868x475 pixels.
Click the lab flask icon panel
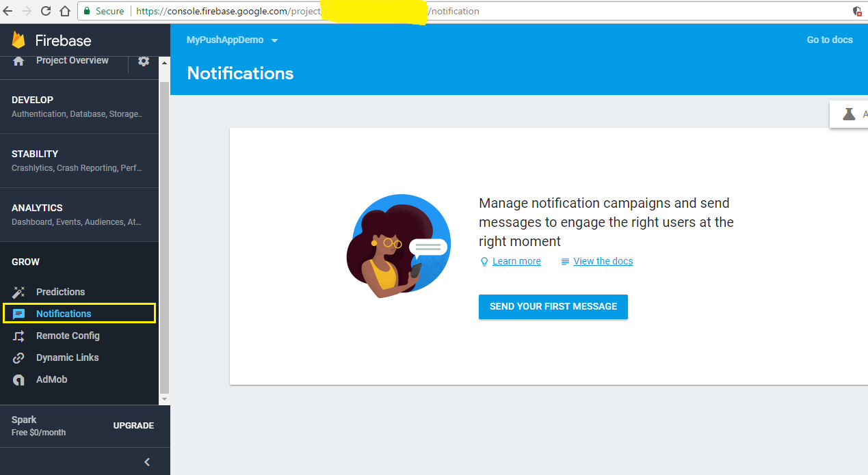(849, 114)
